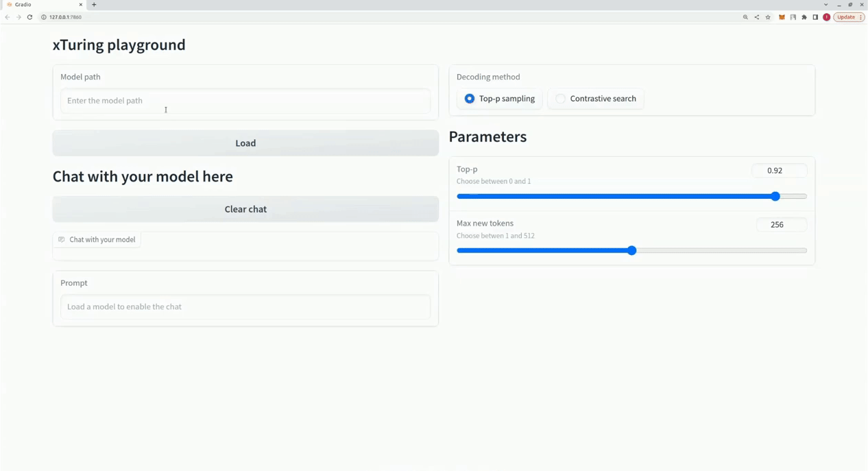Close the Gradio tab
This screenshot has height=471, width=868.
click(80, 5)
